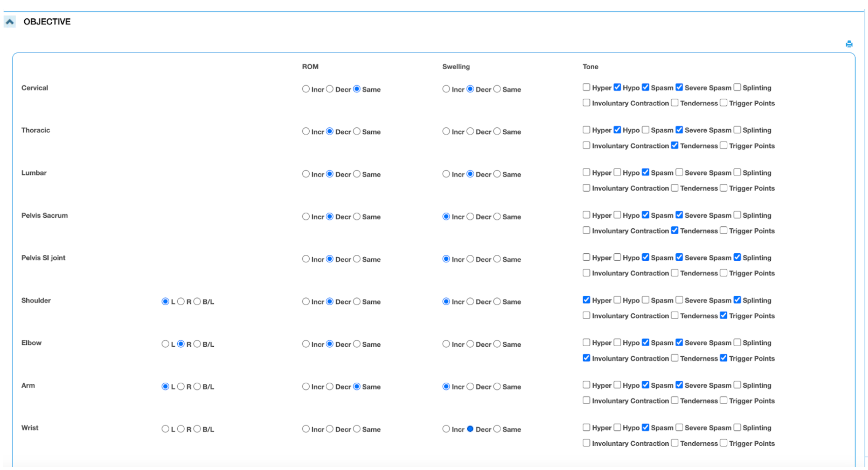Check Tenderness for Lumbar
Screen dimensions: 868x470
click(x=674, y=188)
